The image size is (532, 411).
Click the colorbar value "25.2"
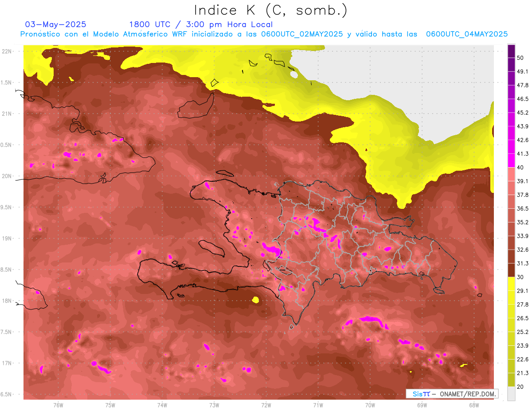coord(523,332)
